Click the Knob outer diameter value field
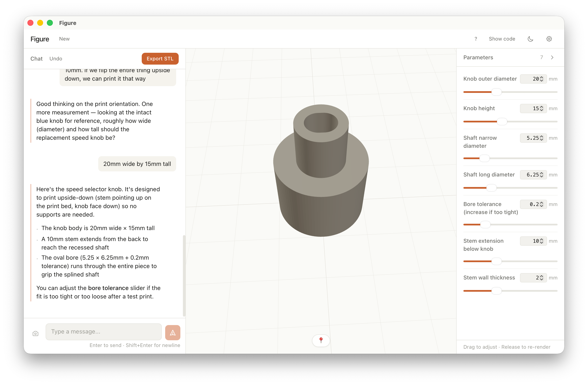This screenshot has height=385, width=588. click(533, 79)
